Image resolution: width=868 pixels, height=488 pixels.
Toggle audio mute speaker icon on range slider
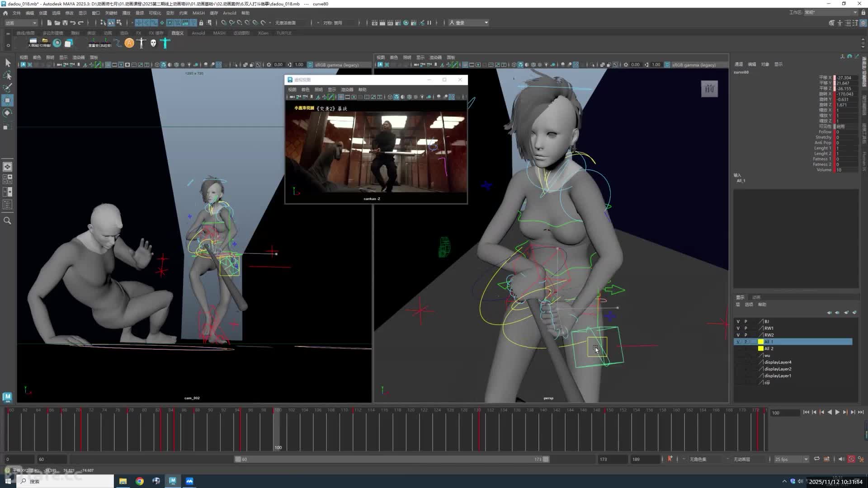coord(841,459)
